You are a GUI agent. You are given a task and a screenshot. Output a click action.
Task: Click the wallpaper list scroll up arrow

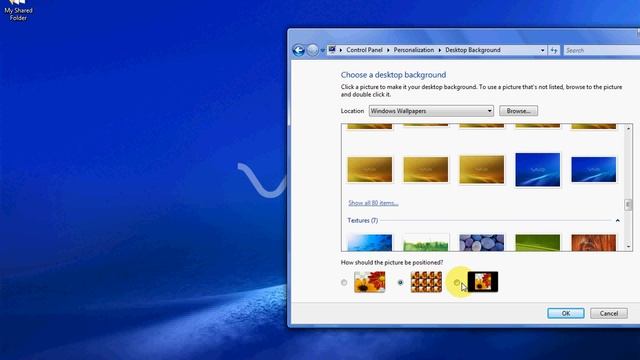coord(628,129)
